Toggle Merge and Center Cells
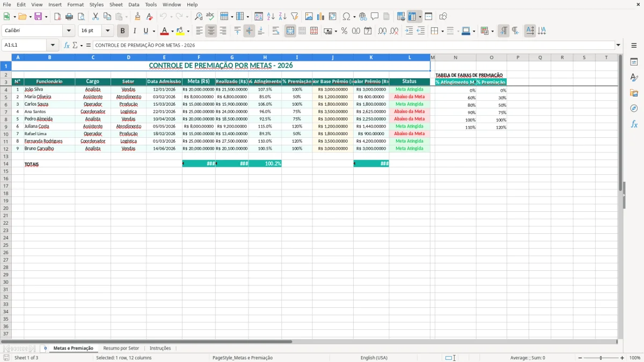Viewport: 644px width, 362px height. click(290, 31)
